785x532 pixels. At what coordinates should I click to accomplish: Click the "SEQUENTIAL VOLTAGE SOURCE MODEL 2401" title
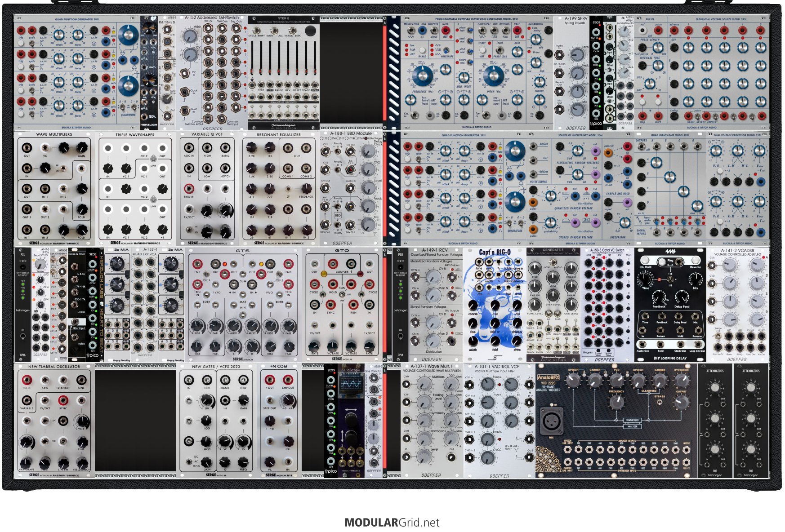[721, 19]
